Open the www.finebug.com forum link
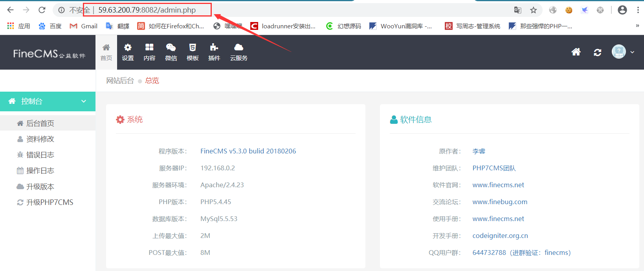Image resolution: width=644 pixels, height=271 pixels. [500, 202]
